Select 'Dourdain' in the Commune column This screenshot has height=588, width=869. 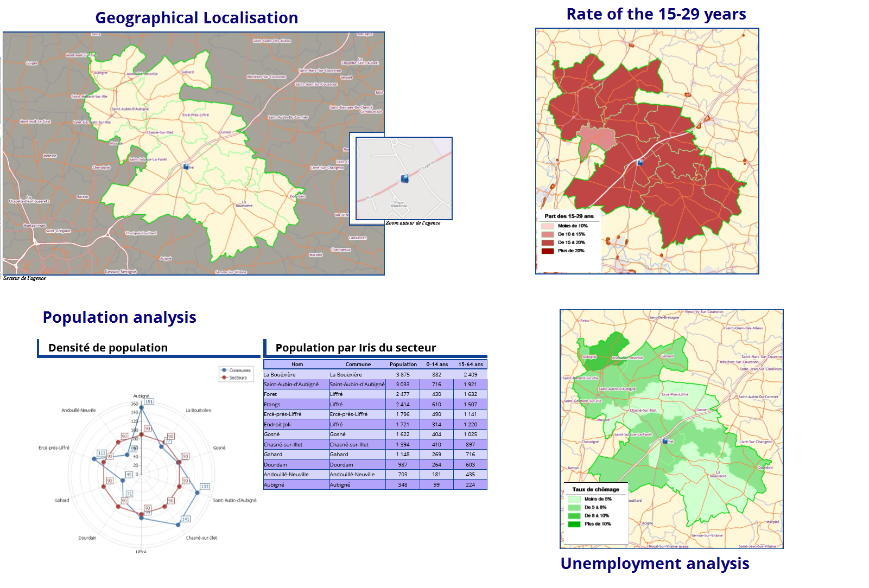[x=341, y=464]
